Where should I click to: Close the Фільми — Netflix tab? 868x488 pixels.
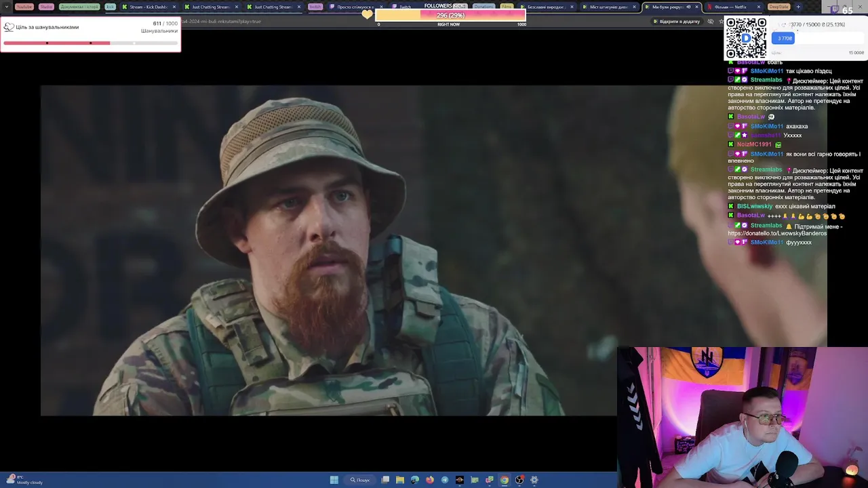click(x=759, y=7)
